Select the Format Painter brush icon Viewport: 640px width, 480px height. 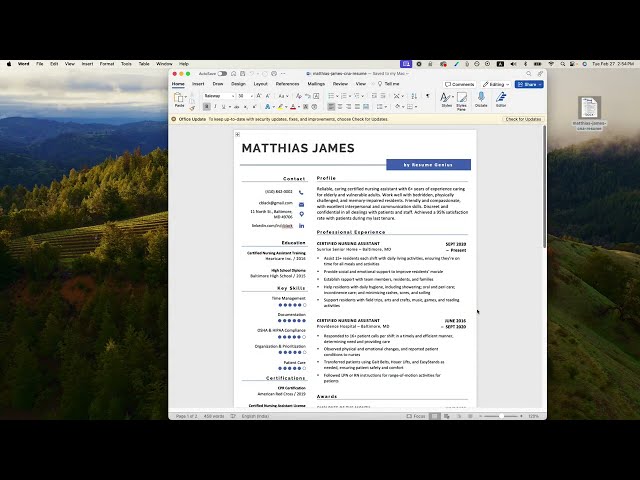192,108
